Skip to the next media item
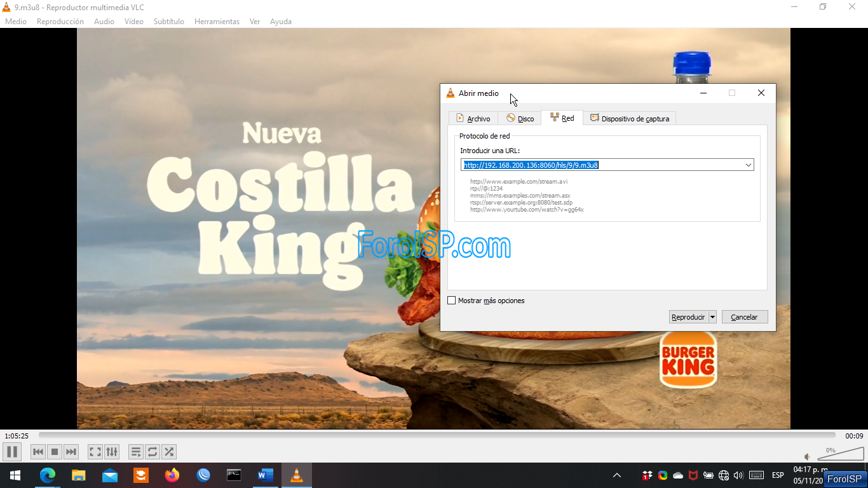The height and width of the screenshot is (488, 868). point(71,452)
